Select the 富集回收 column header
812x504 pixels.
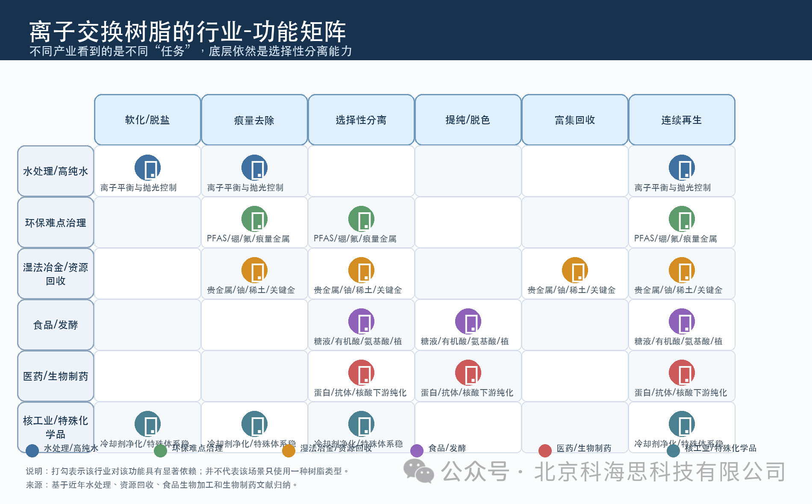575,120
